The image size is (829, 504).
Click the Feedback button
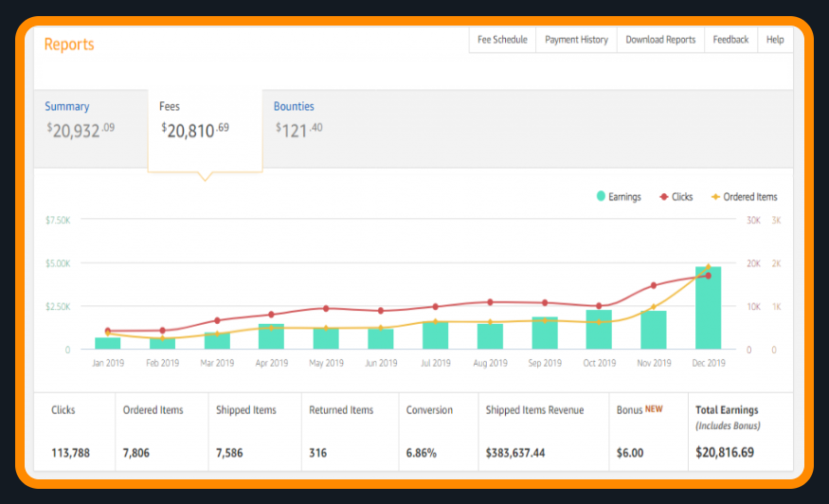(730, 40)
